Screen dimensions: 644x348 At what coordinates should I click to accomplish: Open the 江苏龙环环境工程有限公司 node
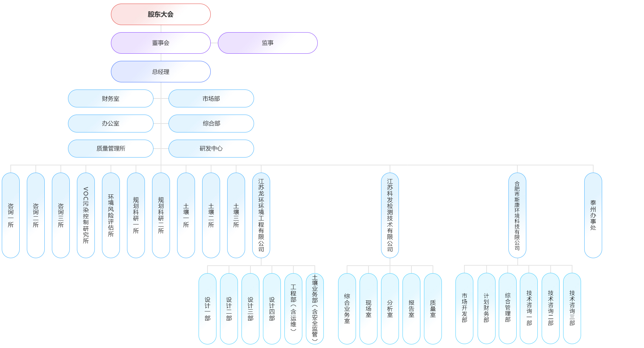pos(261,215)
